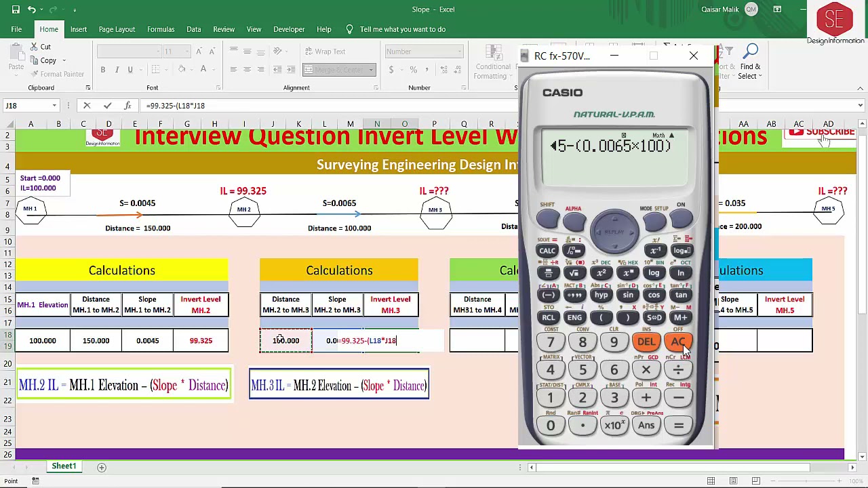This screenshot has width=868, height=488.
Task: Click the Undo arrow in quick access toolbar
Action: click(x=31, y=9)
